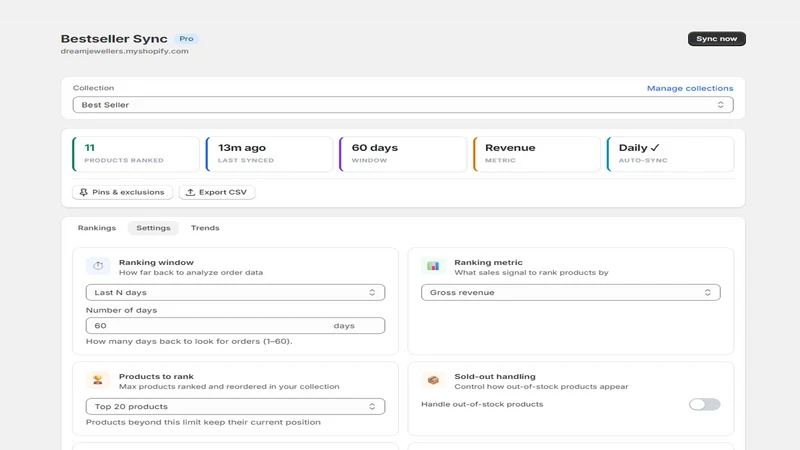Click the chevron on Ranking metric select
800x450 pixels.
[x=707, y=292]
